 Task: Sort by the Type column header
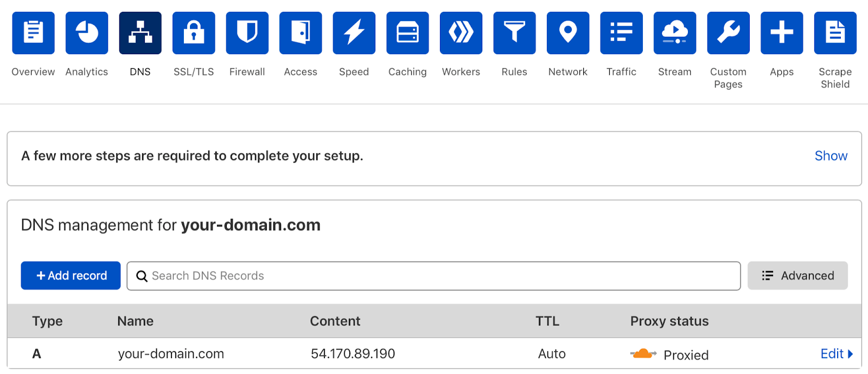pyautogui.click(x=47, y=321)
